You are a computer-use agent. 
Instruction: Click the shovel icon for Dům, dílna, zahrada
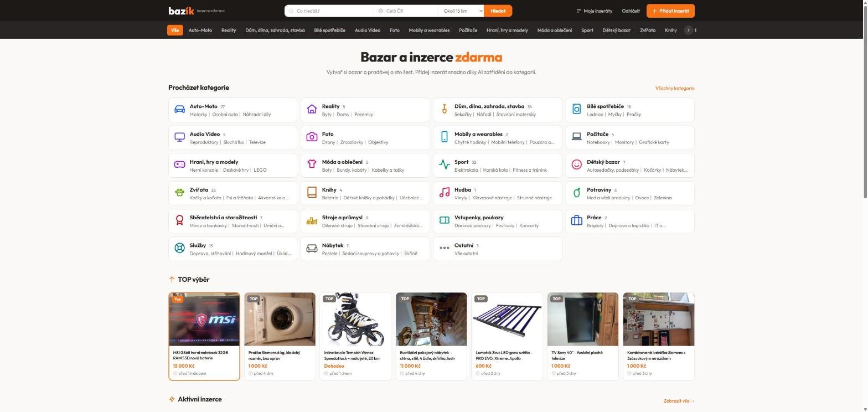[x=444, y=109]
